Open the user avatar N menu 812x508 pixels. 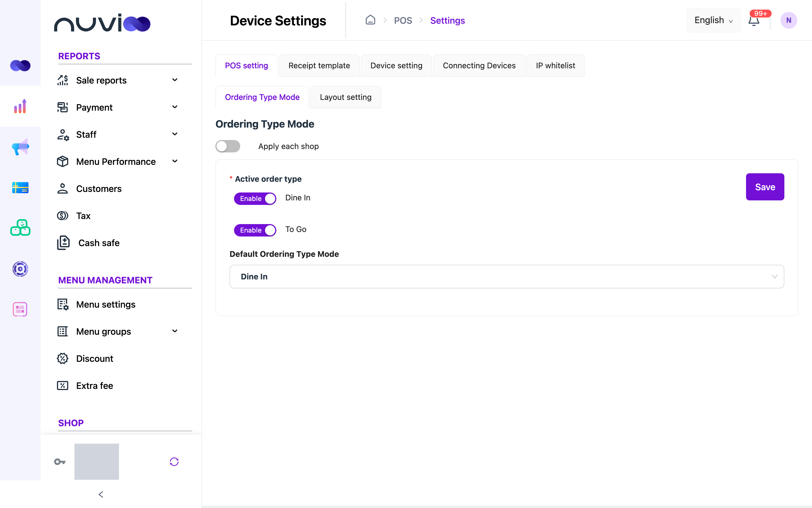point(789,20)
